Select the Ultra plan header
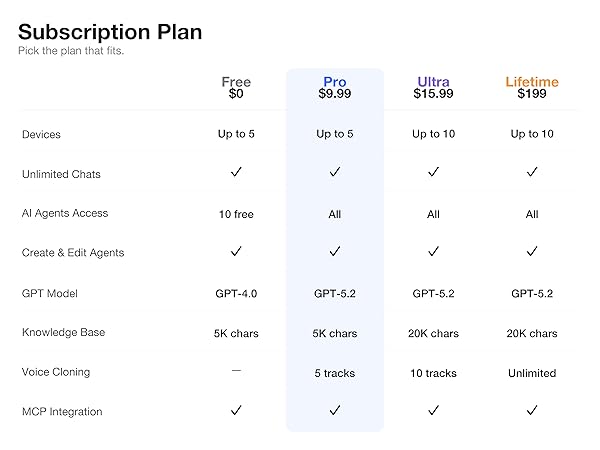 (x=433, y=82)
